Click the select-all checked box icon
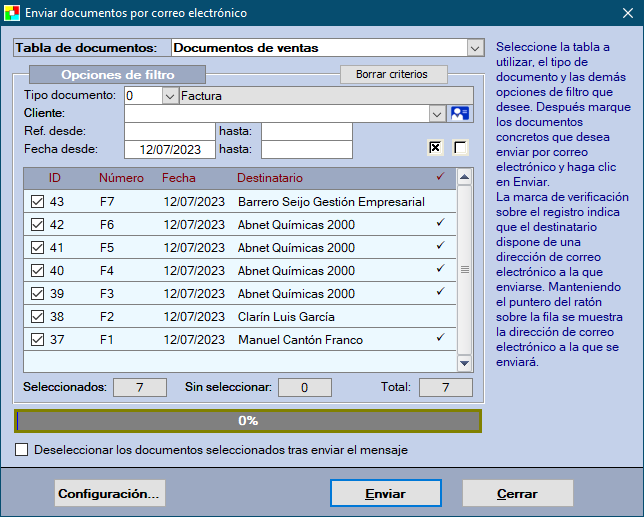 (435, 148)
